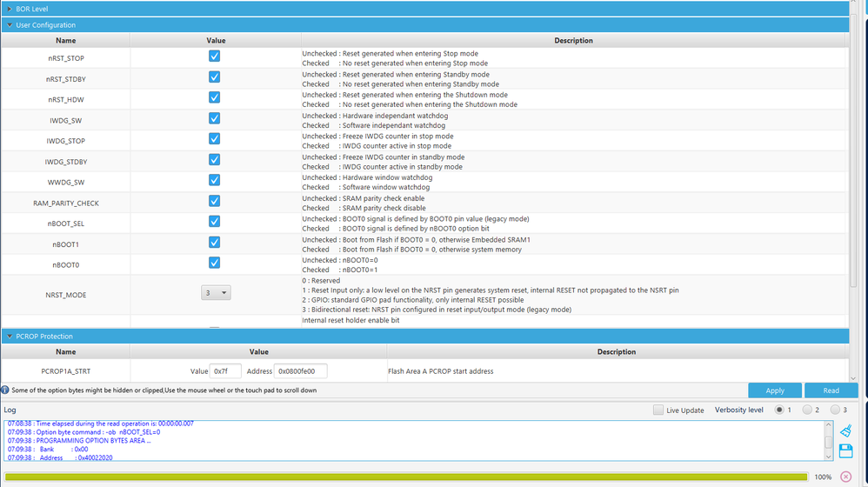Click the 'Time elapsed during the read operation' log line
Image resolution: width=868 pixels, height=487 pixels.
click(100, 424)
